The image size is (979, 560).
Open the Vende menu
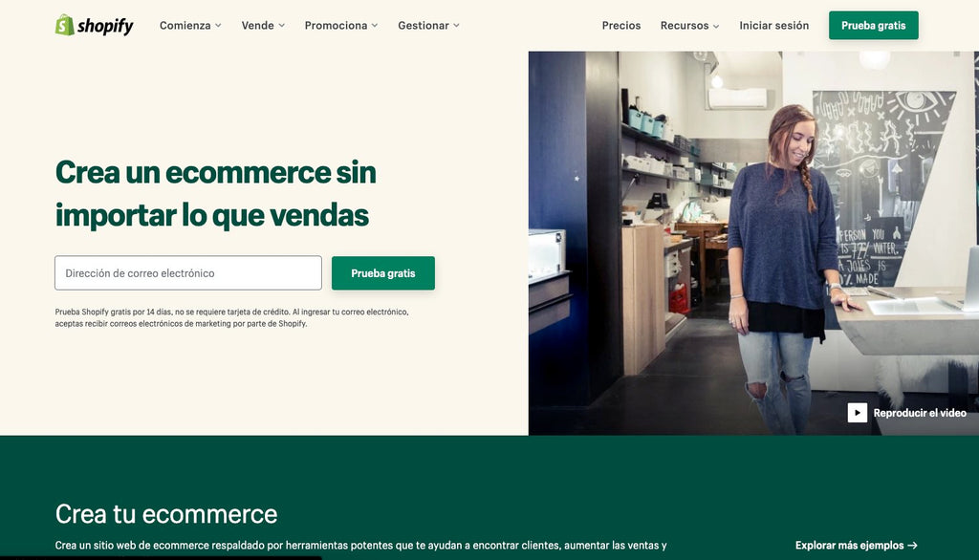point(258,26)
